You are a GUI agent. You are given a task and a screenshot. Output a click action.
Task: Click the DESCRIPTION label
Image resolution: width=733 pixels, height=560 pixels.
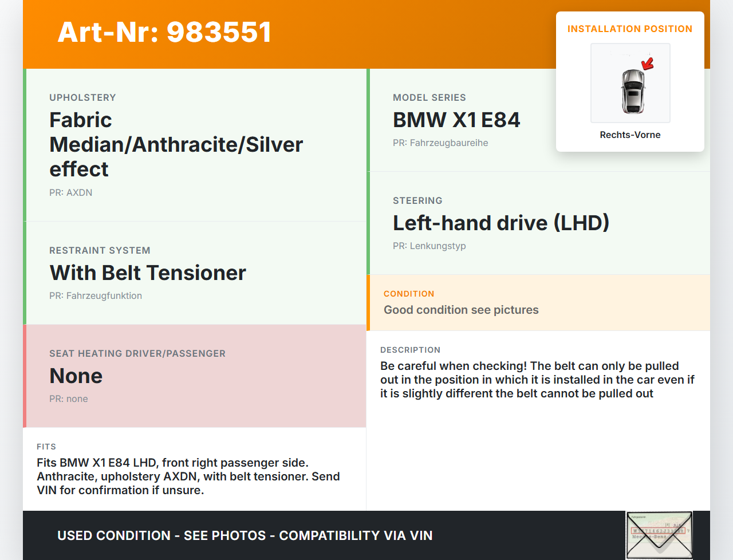click(410, 350)
